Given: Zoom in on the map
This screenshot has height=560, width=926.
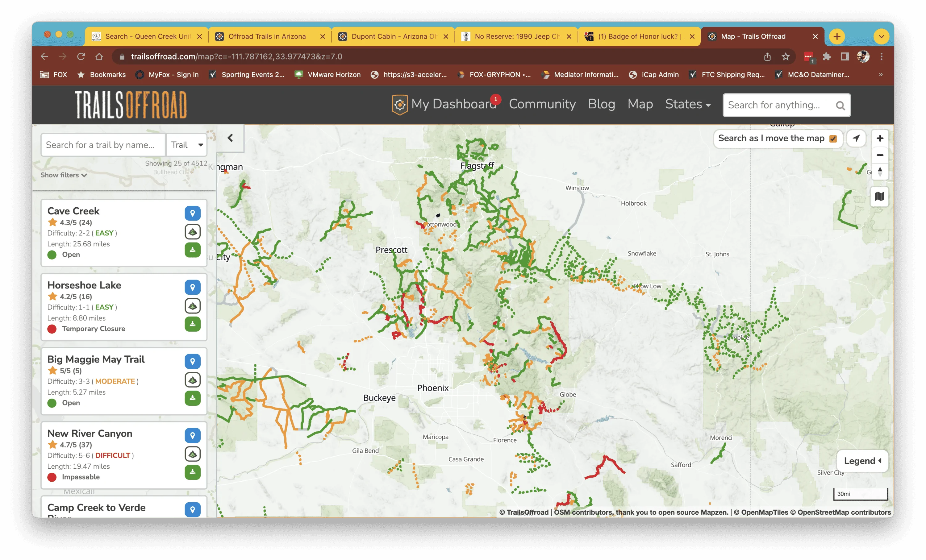Looking at the screenshot, I should (x=879, y=138).
